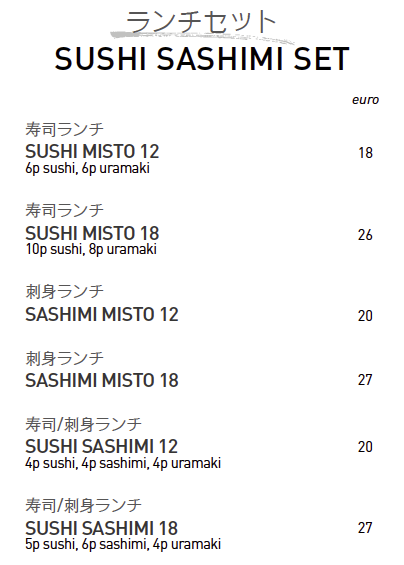
Task: Click the '10p sushi, 8p uramaki' description
Action: [91, 249]
